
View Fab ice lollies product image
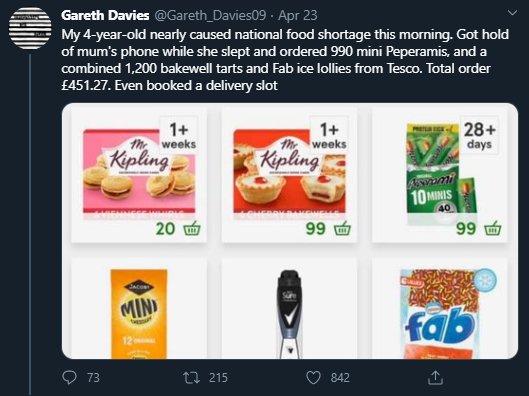pos(440,314)
